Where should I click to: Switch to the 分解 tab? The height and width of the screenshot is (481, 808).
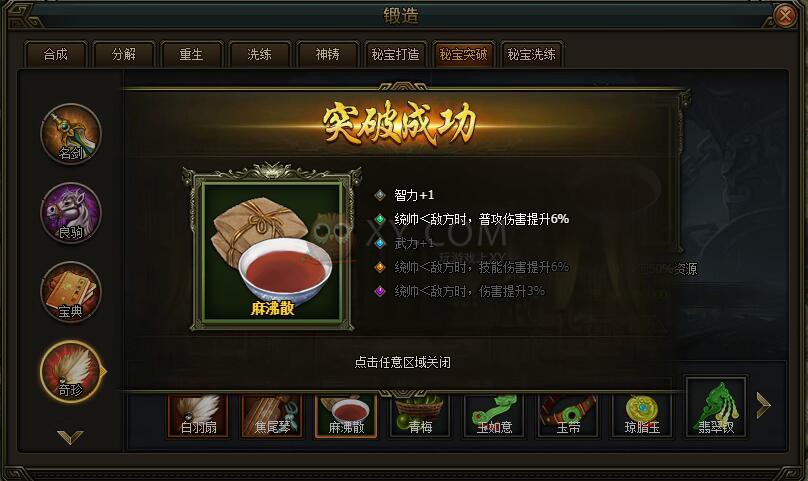(x=124, y=54)
